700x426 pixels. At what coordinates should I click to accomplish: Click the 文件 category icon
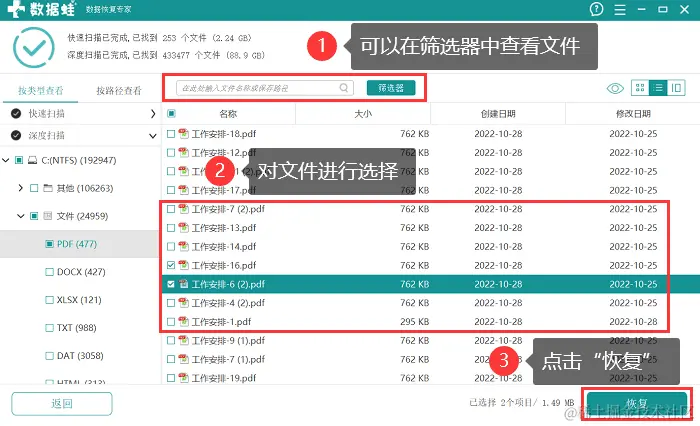(48, 216)
